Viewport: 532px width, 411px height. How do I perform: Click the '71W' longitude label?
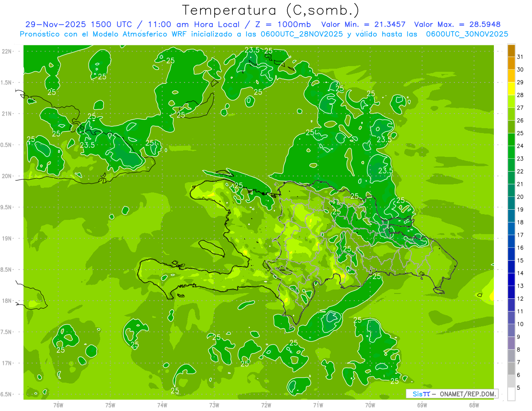pyautogui.click(x=318, y=405)
